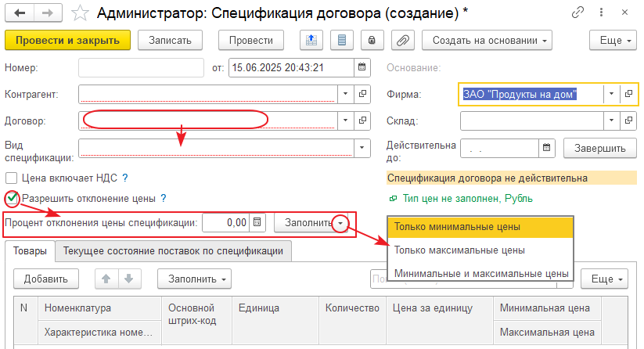Copy link using the chain icon
The width and height of the screenshot is (644, 349).
coord(578,13)
